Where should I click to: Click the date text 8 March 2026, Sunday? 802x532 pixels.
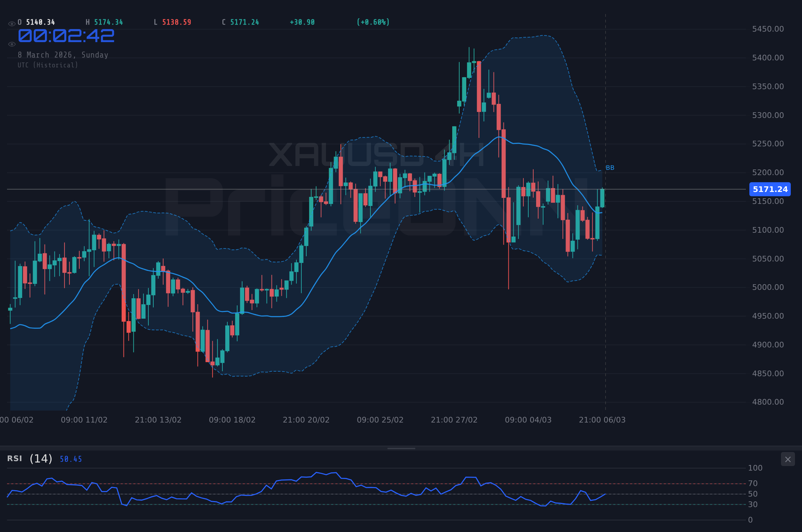click(x=63, y=55)
